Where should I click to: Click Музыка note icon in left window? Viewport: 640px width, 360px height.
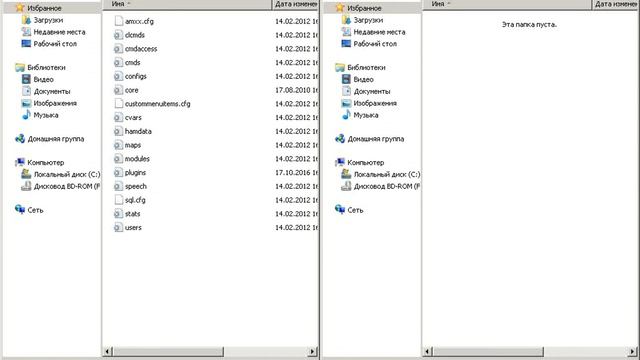pyautogui.click(x=26, y=115)
